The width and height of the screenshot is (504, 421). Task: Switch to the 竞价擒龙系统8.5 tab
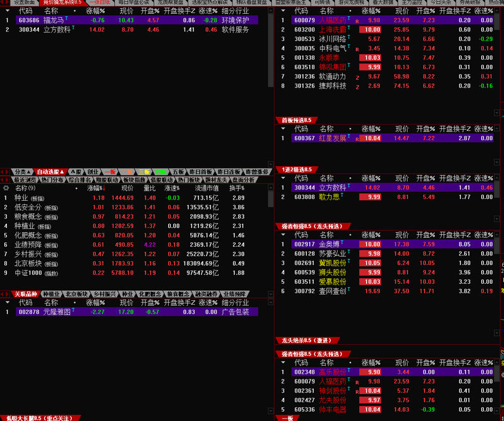(62, 3)
